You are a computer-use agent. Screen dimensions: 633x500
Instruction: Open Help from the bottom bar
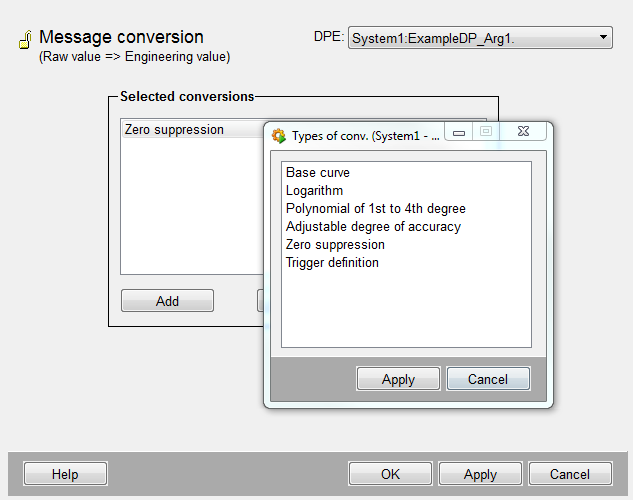coord(65,474)
